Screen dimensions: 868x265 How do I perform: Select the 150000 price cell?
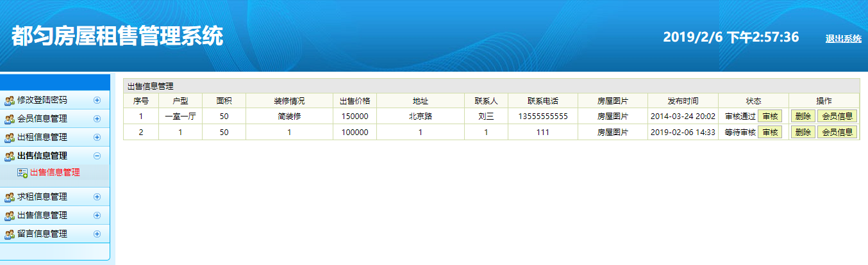tap(355, 117)
